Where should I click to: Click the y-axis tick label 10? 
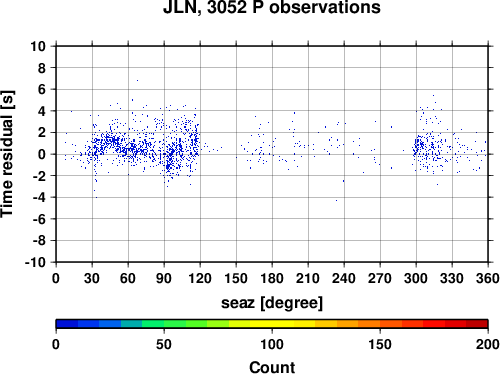tap(38, 46)
